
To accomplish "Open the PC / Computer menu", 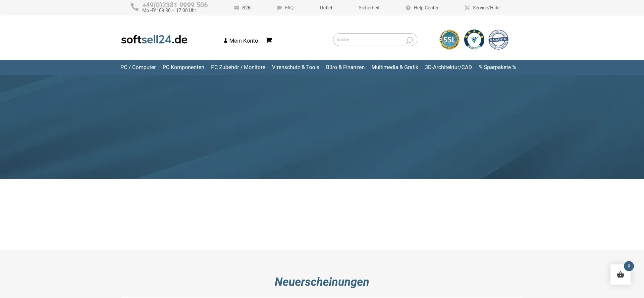I will [x=138, y=67].
